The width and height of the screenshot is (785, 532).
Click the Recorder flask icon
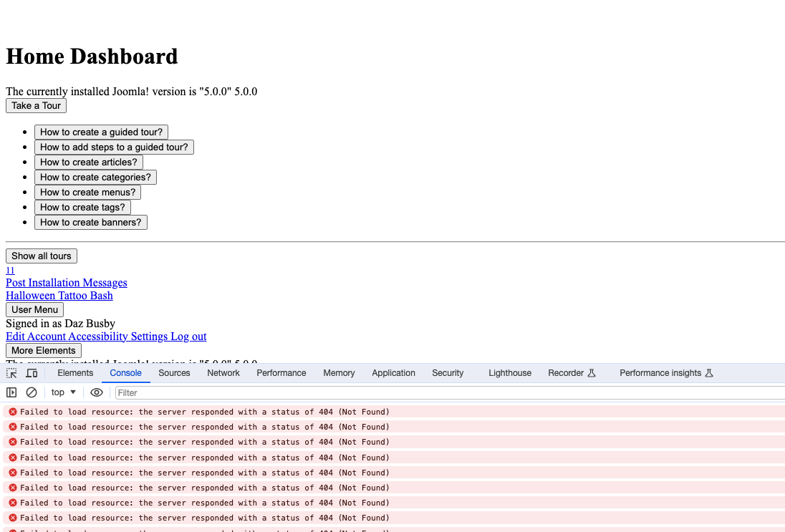click(x=591, y=373)
